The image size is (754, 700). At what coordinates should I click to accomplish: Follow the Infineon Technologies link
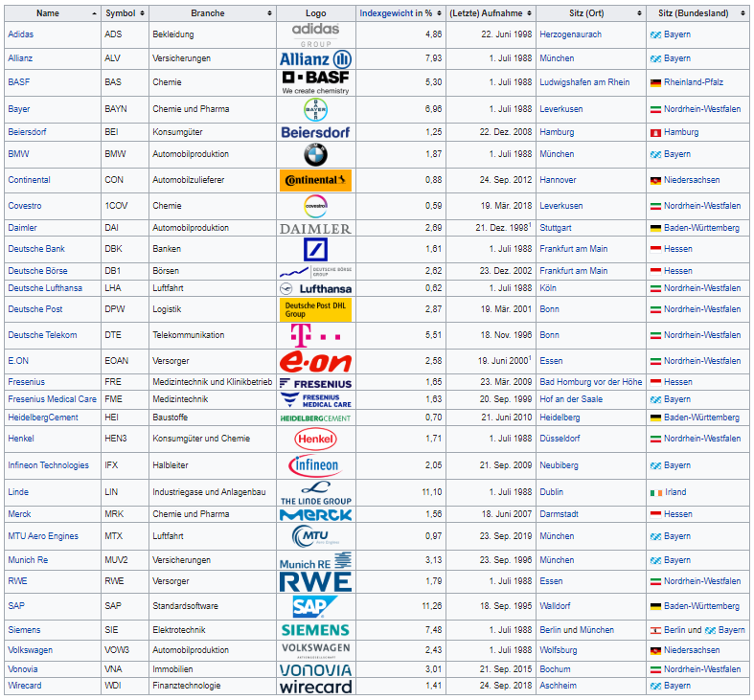click(49, 465)
